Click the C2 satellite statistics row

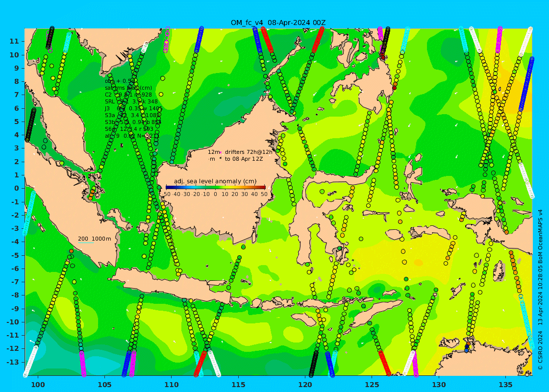click(x=128, y=95)
